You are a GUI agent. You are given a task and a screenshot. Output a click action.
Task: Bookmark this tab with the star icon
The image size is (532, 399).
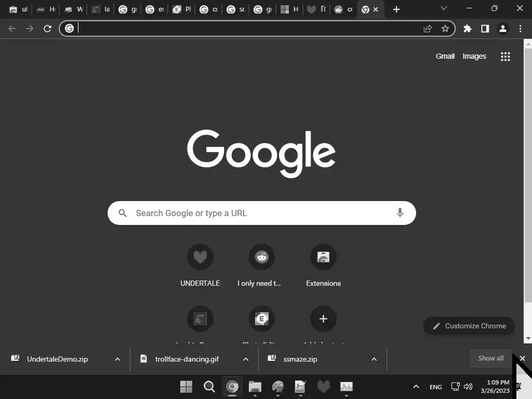(x=445, y=29)
